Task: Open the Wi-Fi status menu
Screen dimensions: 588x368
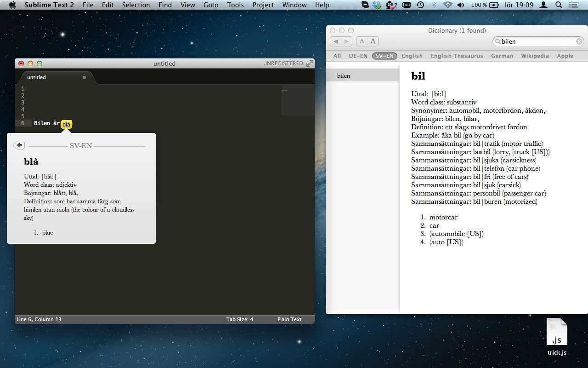Action: coord(448,5)
